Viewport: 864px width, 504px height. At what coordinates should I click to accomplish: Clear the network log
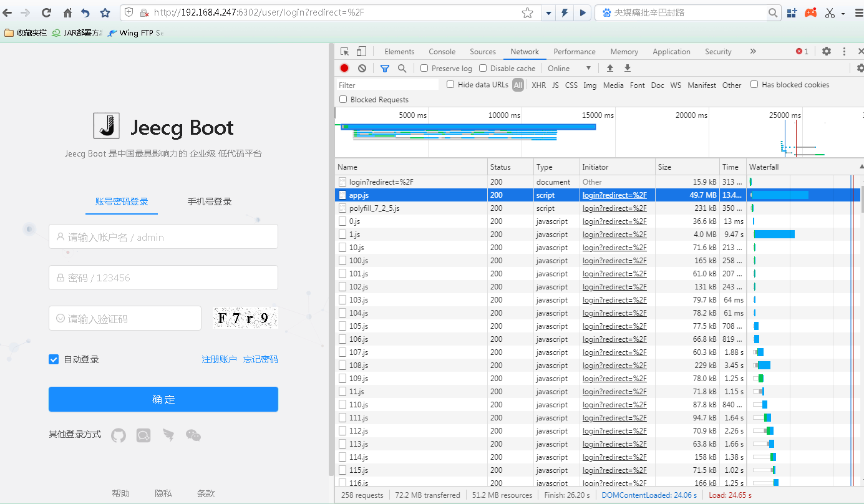click(x=362, y=68)
